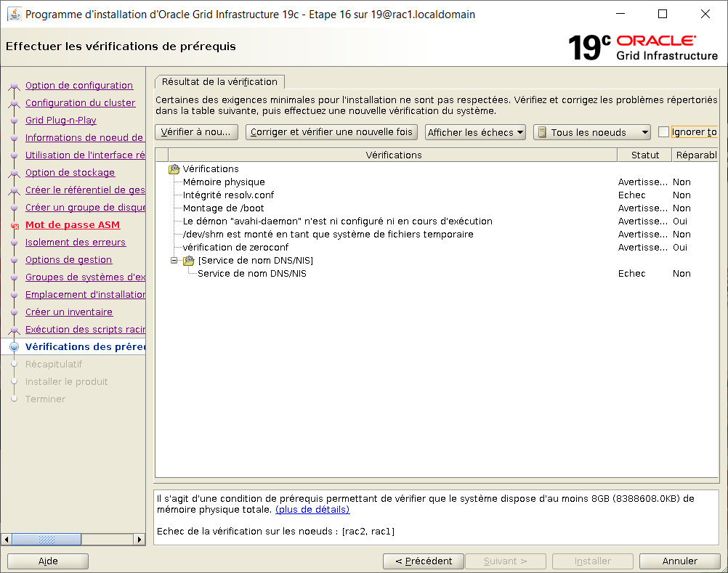Click the Echec status of Intégrité resolv.conf

click(631, 195)
